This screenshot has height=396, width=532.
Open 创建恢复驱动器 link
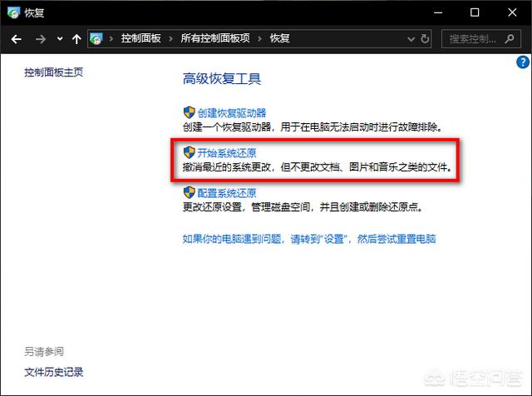coord(232,113)
